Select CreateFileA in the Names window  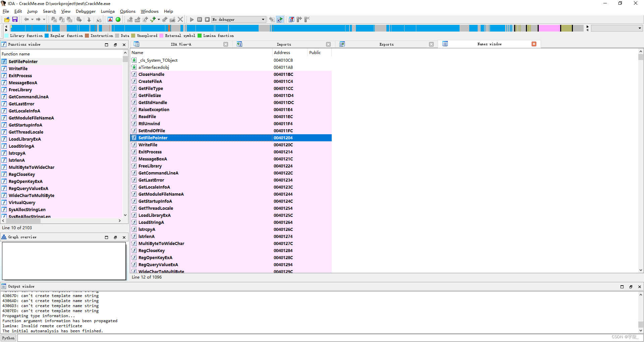[x=231, y=81]
